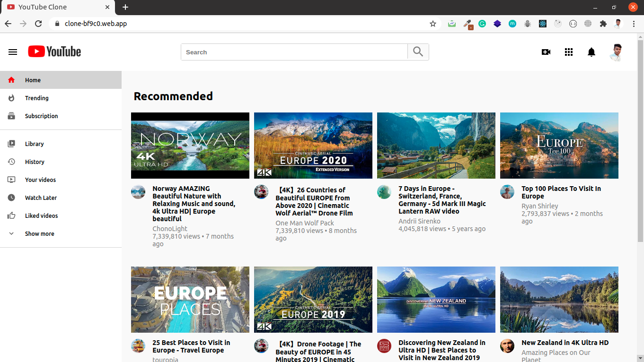Expand the Show more sidebar section
Image resolution: width=644 pixels, height=362 pixels.
pyautogui.click(x=39, y=234)
